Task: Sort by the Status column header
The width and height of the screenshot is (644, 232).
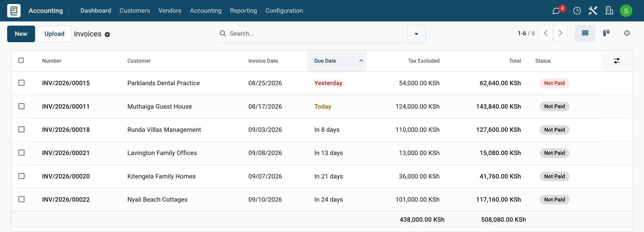Action: point(543,61)
